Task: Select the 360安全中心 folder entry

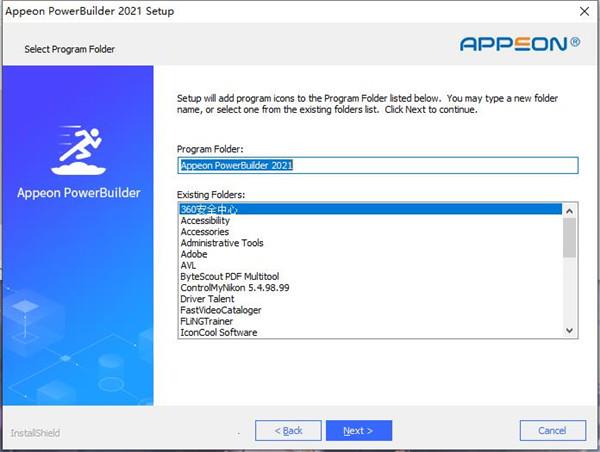Action: [x=370, y=209]
